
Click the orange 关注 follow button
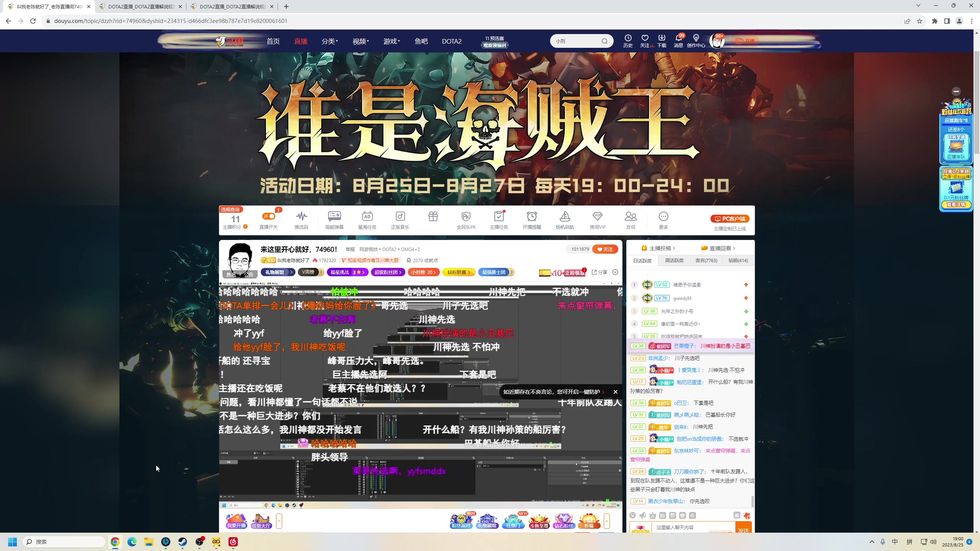point(605,249)
